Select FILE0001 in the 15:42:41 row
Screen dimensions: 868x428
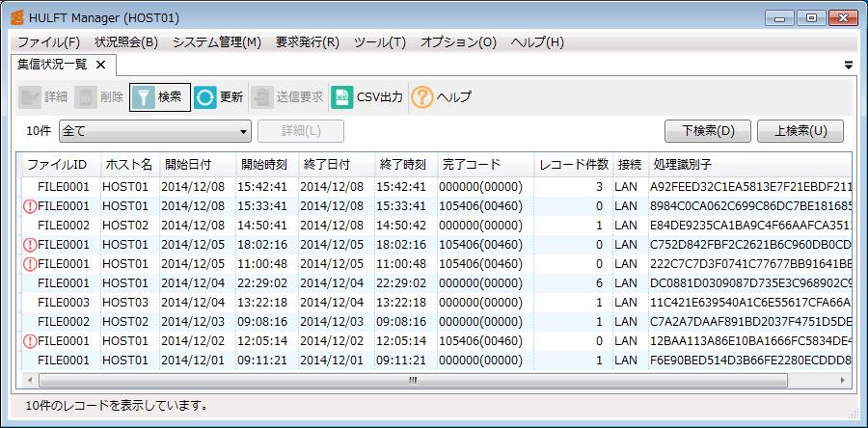pyautogui.click(x=63, y=187)
